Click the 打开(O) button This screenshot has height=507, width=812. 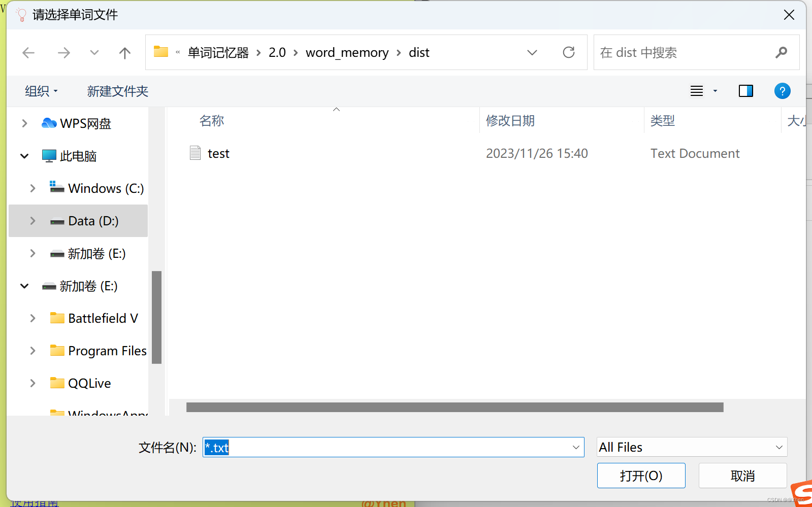coord(641,476)
